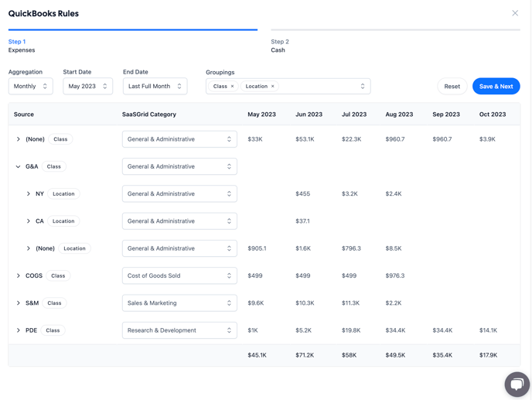This screenshot has width=532, height=400.
Task: Go to Step 2 Cash tab
Action: point(279,46)
